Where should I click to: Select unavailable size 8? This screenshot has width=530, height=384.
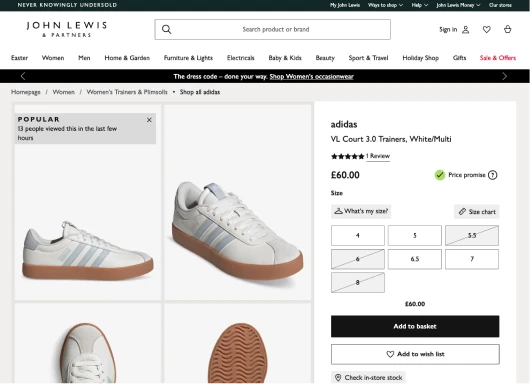click(358, 283)
